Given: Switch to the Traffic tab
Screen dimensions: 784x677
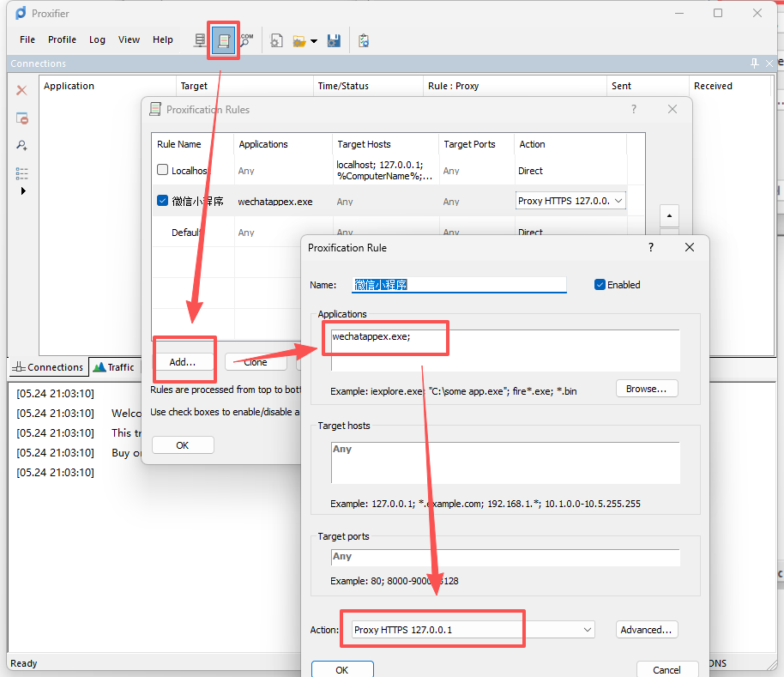Looking at the screenshot, I should click(x=114, y=367).
